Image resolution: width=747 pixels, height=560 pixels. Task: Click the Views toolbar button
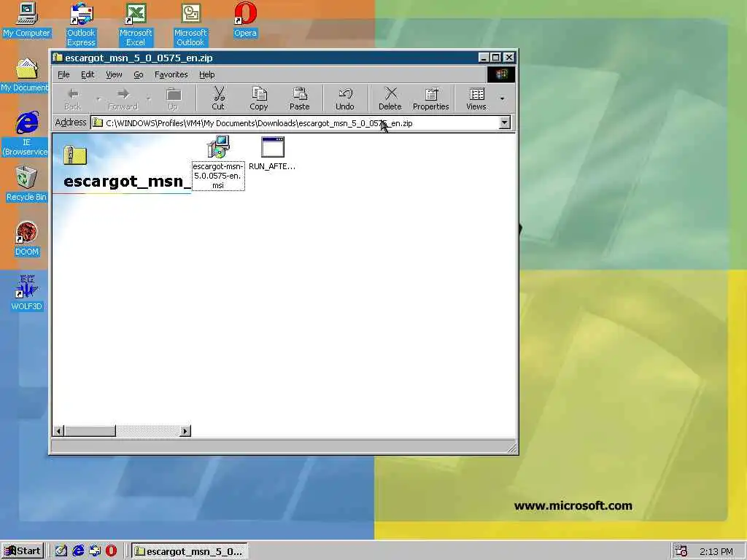476,98
